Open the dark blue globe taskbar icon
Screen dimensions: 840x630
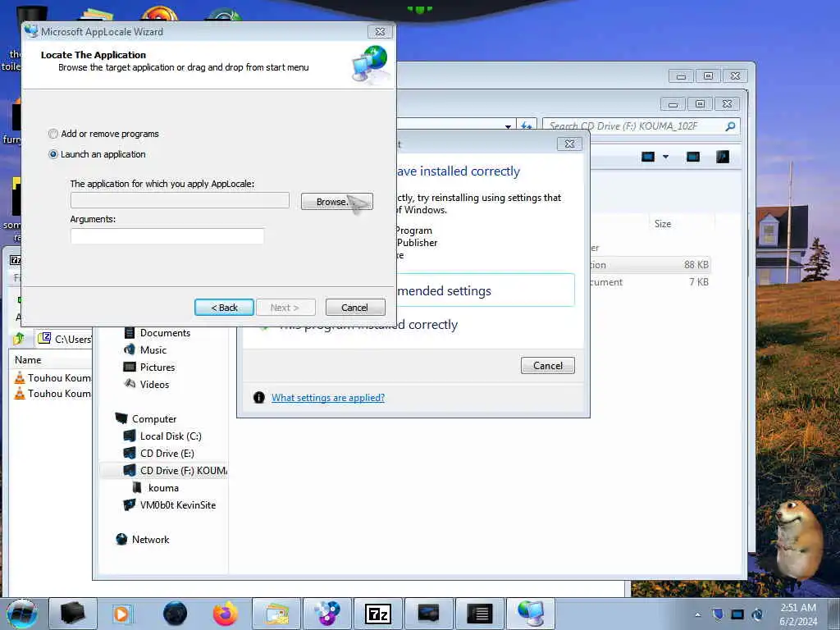click(176, 614)
